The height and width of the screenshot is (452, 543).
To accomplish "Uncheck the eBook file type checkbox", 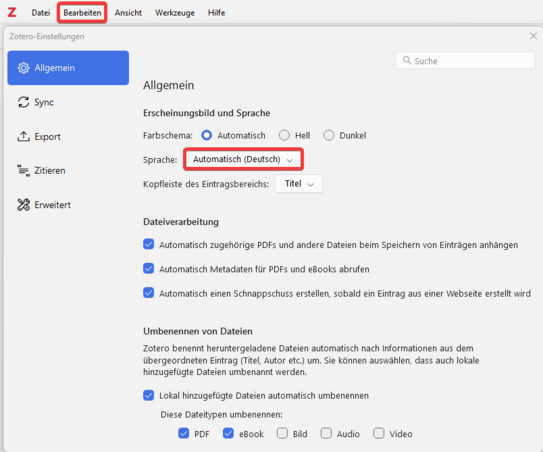I will [228, 433].
